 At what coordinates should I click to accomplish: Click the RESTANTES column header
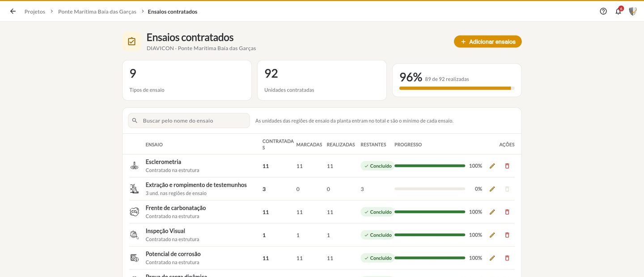(373, 145)
